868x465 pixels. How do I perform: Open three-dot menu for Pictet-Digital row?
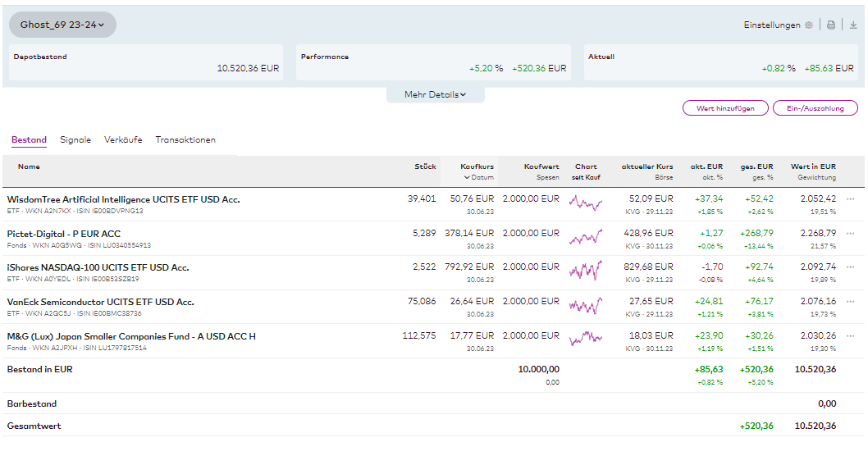(851, 234)
